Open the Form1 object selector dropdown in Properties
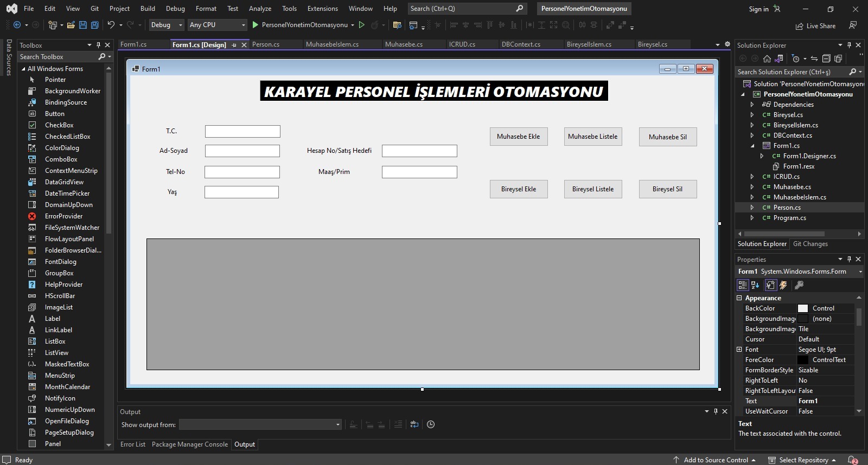Image resolution: width=868 pixels, height=465 pixels. (860, 272)
